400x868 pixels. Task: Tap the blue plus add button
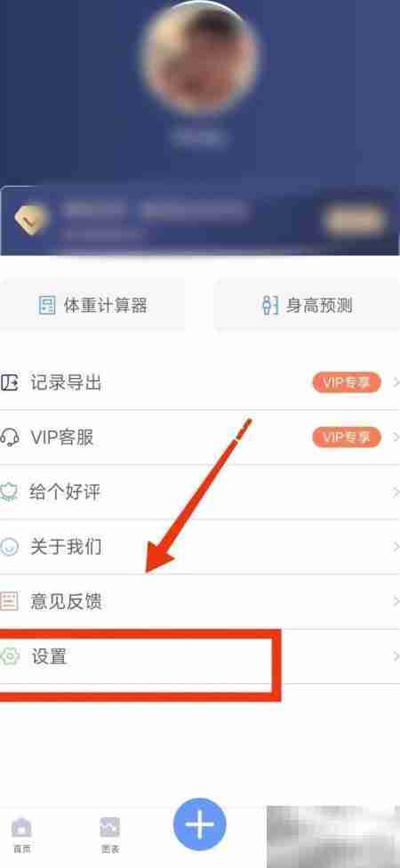200,824
